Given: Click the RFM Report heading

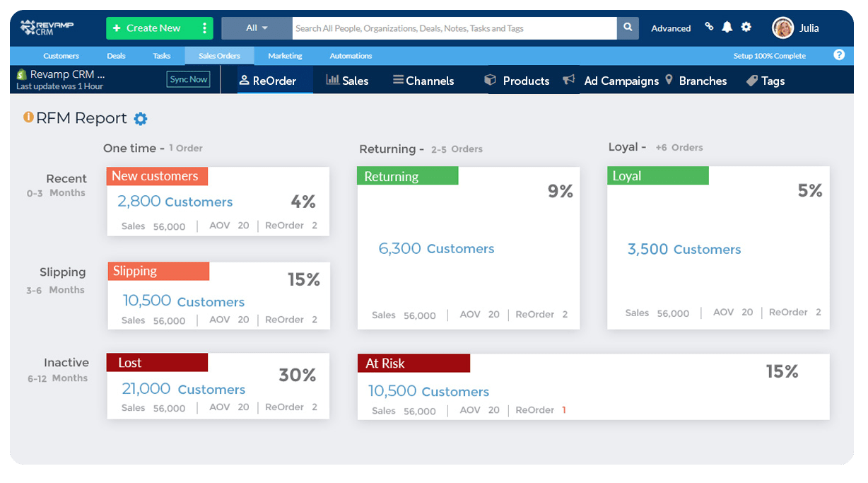Looking at the screenshot, I should [81, 118].
